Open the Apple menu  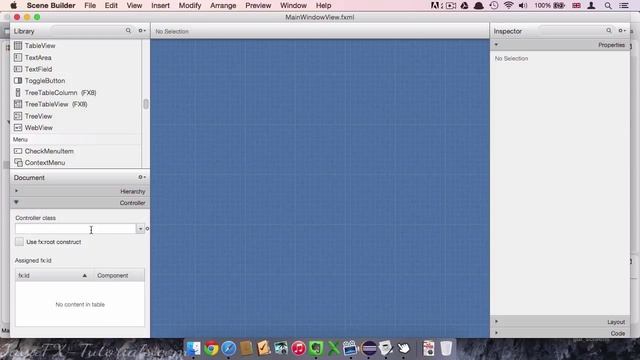(x=13, y=6)
